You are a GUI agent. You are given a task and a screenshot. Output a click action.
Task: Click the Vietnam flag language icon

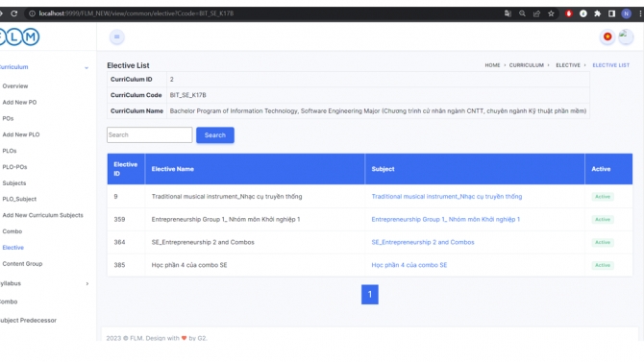(x=607, y=36)
